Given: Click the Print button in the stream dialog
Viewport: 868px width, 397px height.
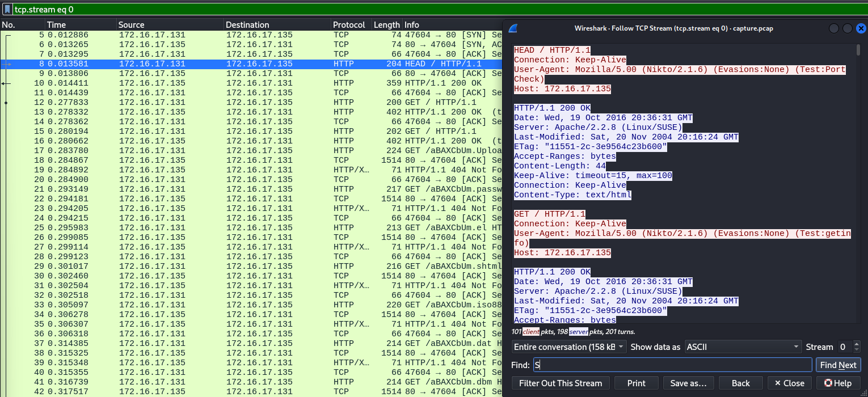Looking at the screenshot, I should 637,383.
